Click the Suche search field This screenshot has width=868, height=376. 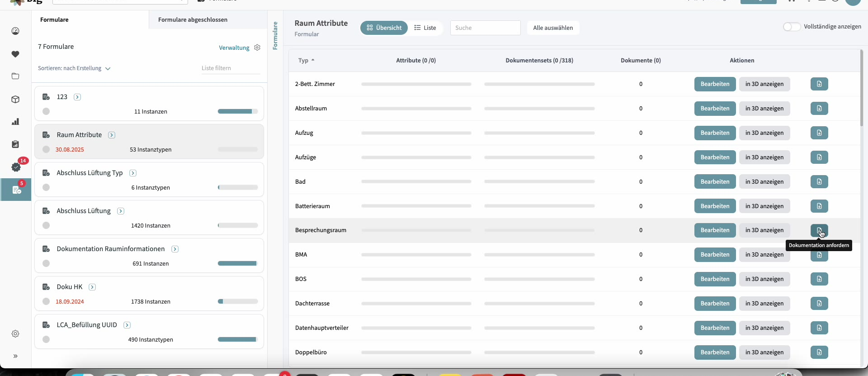pyautogui.click(x=485, y=28)
